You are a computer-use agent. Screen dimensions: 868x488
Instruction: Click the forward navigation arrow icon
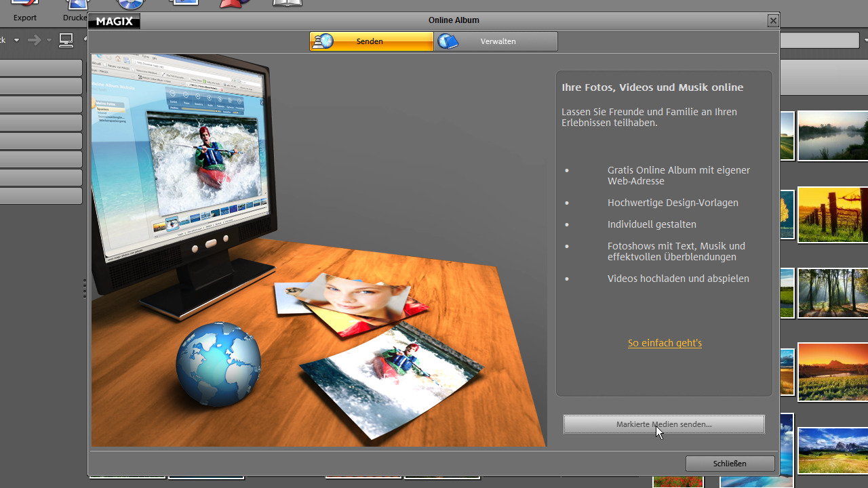tap(35, 39)
